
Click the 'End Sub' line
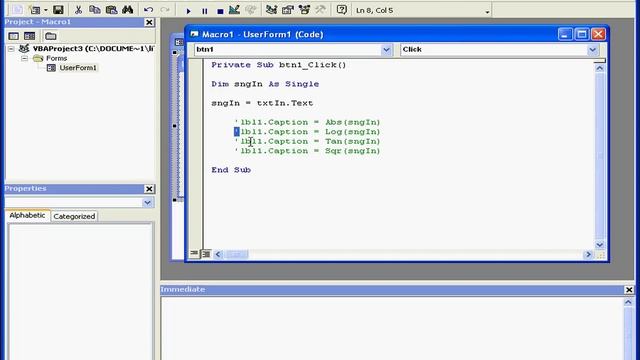click(231, 170)
